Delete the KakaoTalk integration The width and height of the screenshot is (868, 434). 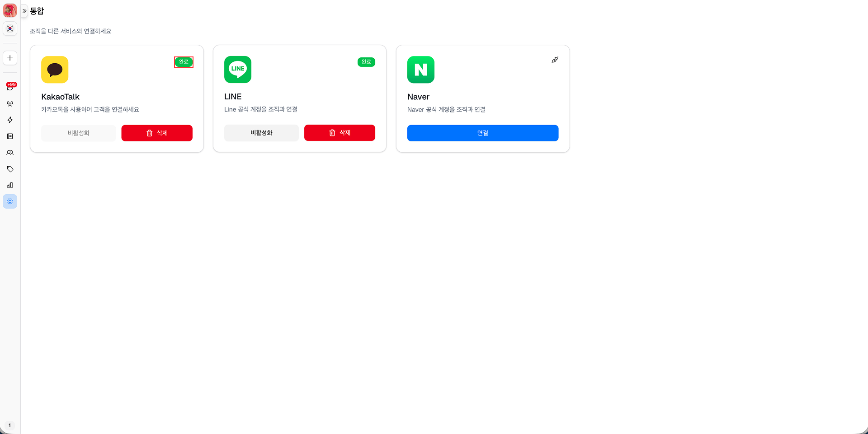pyautogui.click(x=157, y=133)
